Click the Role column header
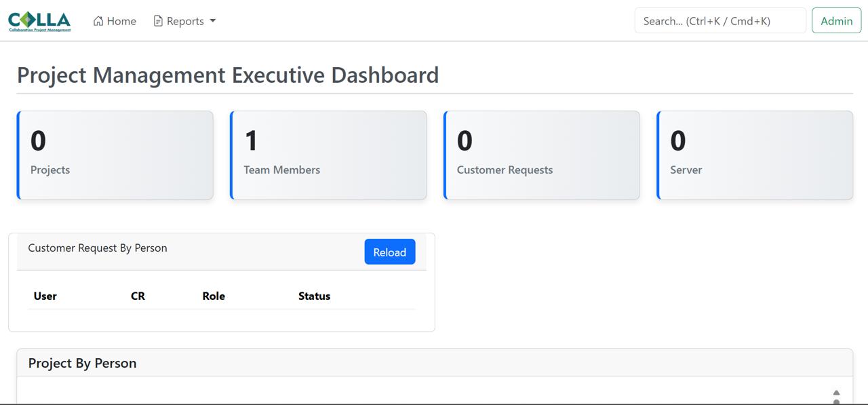 (x=214, y=296)
